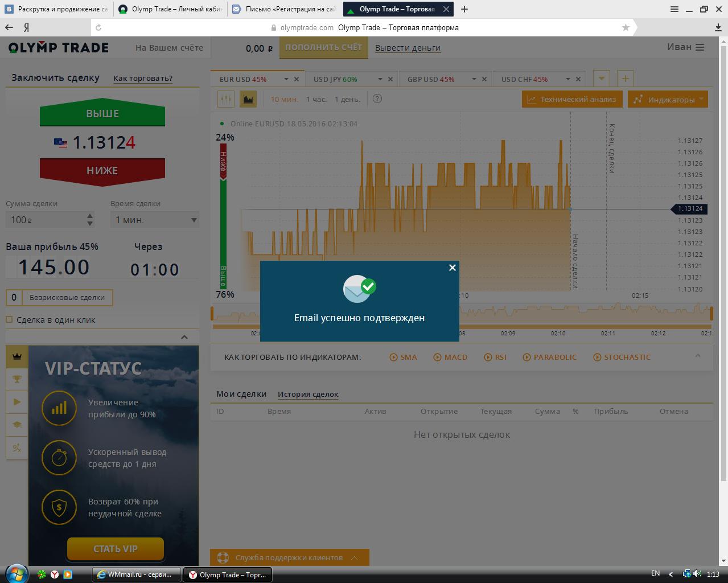Screen dimensions: 728x583
Task: Increase deal amount with up stepper
Action: pos(90,216)
